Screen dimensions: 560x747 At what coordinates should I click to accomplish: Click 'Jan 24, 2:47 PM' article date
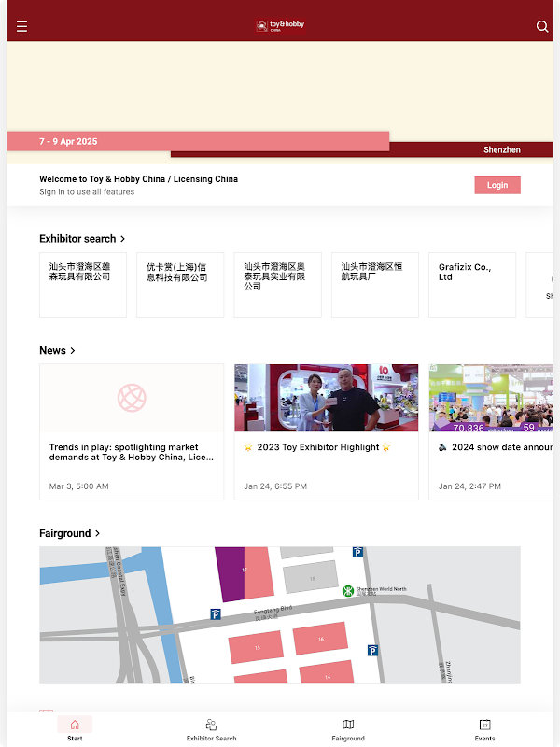[469, 486]
